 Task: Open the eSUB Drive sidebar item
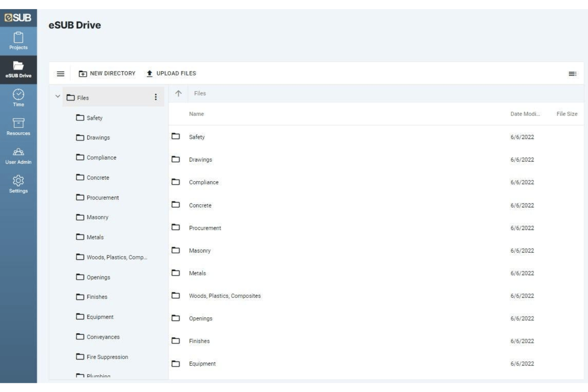click(x=18, y=70)
